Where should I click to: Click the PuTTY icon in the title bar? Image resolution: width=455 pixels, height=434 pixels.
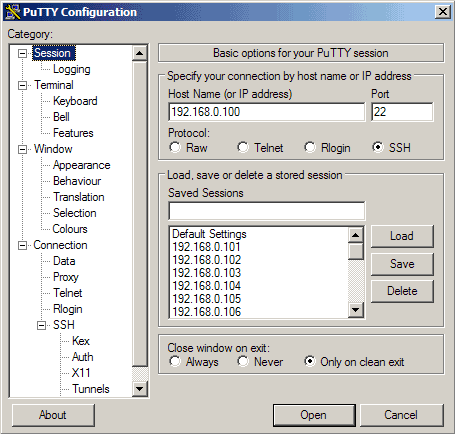pos(13,12)
